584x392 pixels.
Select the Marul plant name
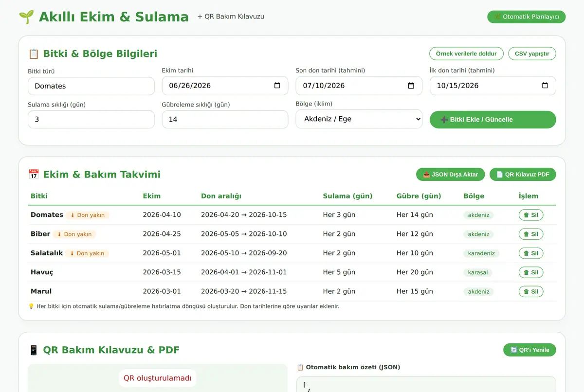tap(41, 291)
